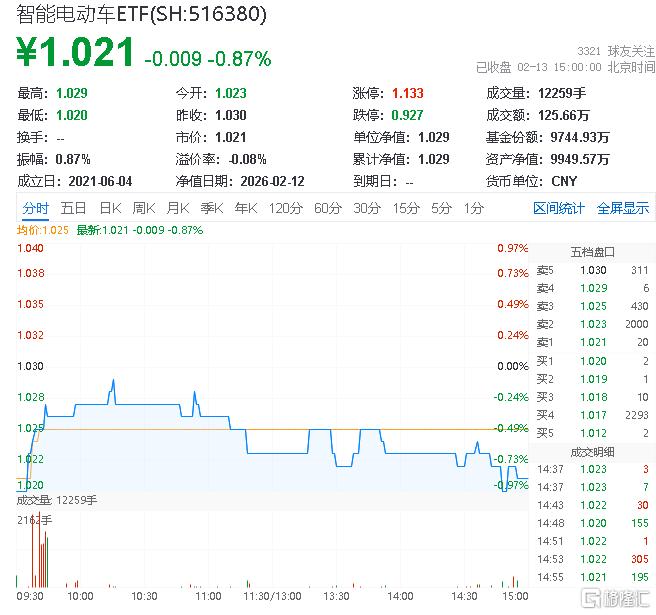656x615 pixels.
Task: Click 成交量 value 12259手 in header
Action: tap(562, 93)
